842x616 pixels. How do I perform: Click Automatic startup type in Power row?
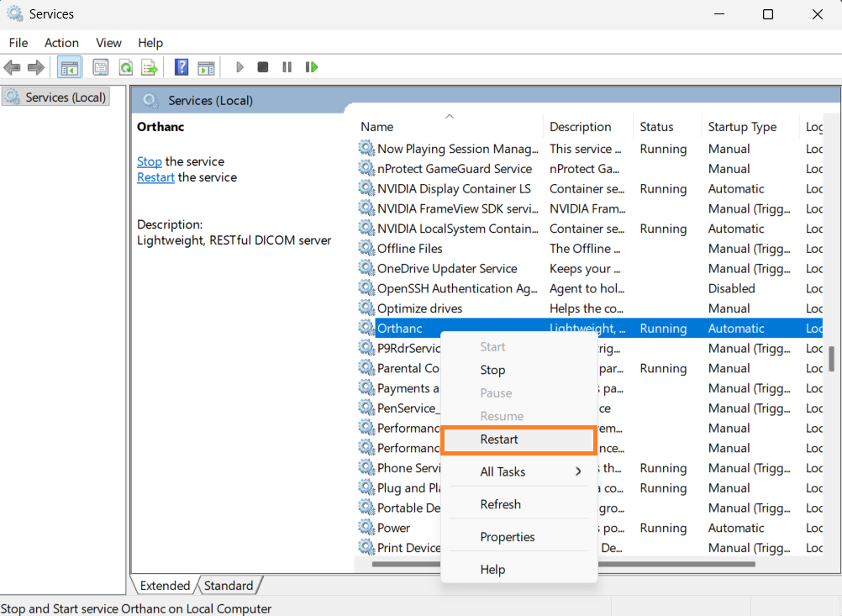click(735, 528)
